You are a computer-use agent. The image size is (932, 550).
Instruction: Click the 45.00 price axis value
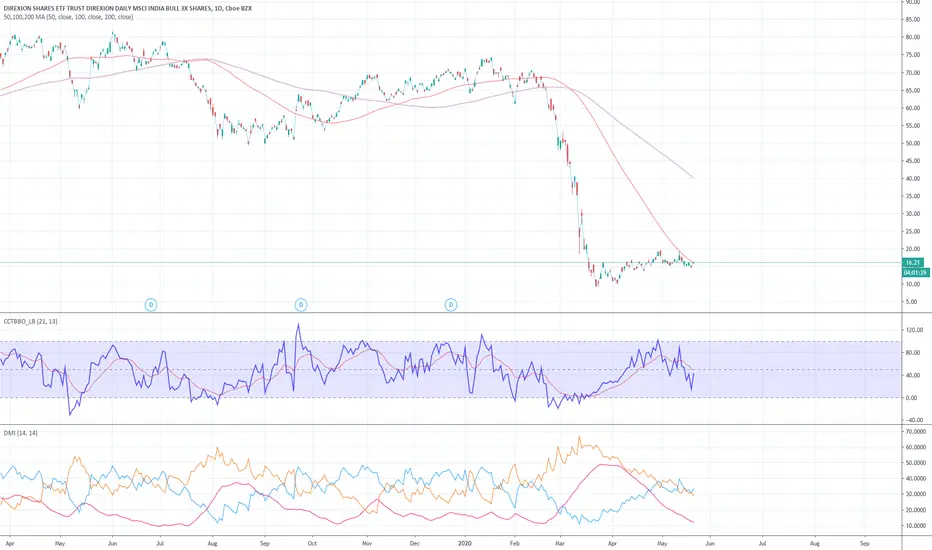[x=913, y=161]
